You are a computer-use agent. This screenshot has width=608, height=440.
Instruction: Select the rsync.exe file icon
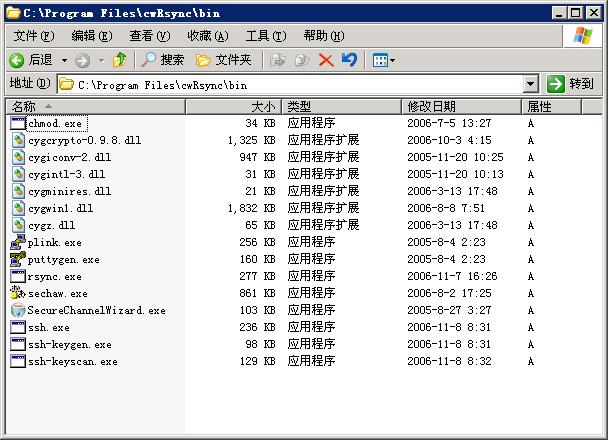(x=18, y=276)
